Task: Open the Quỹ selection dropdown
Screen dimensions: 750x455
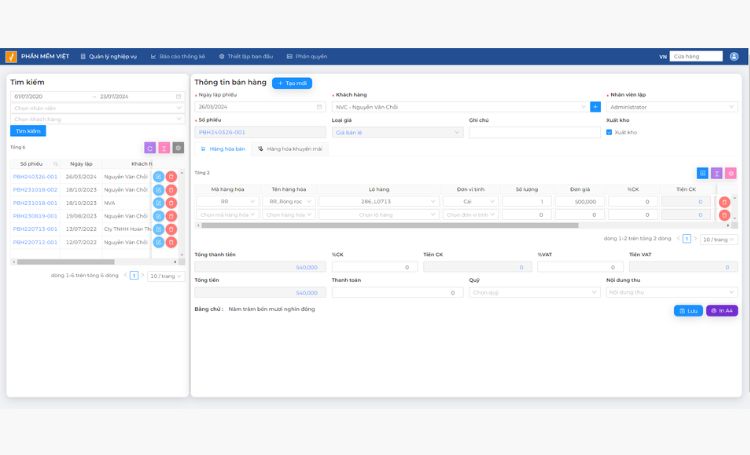Action: pos(534,292)
